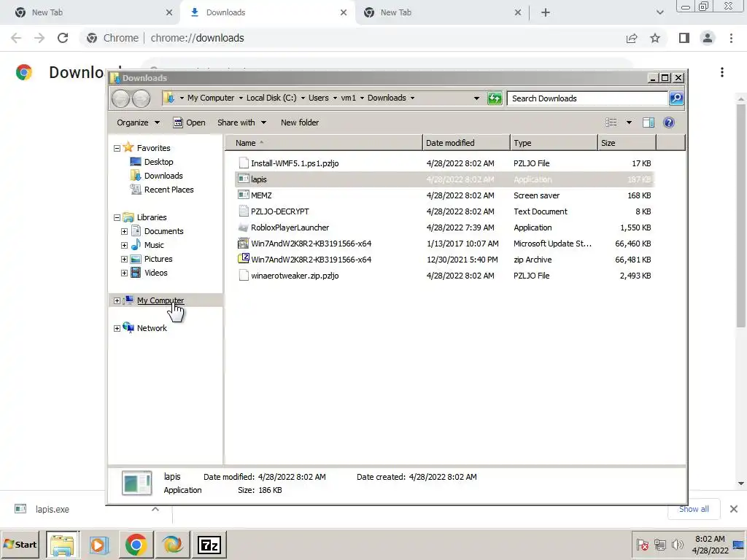
Task: Click the Start button
Action: click(20, 545)
